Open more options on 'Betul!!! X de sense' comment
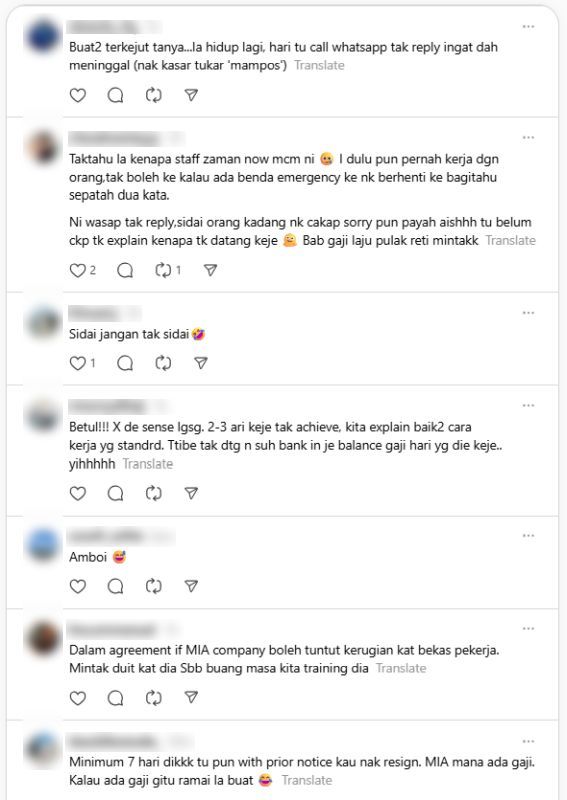Viewport: 567px width, 800px height. coord(528,405)
